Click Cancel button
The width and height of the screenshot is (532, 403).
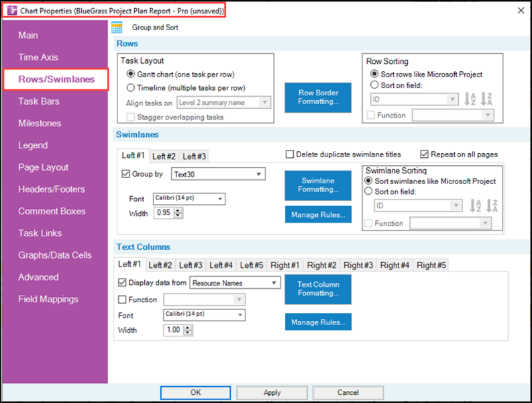[x=348, y=392]
